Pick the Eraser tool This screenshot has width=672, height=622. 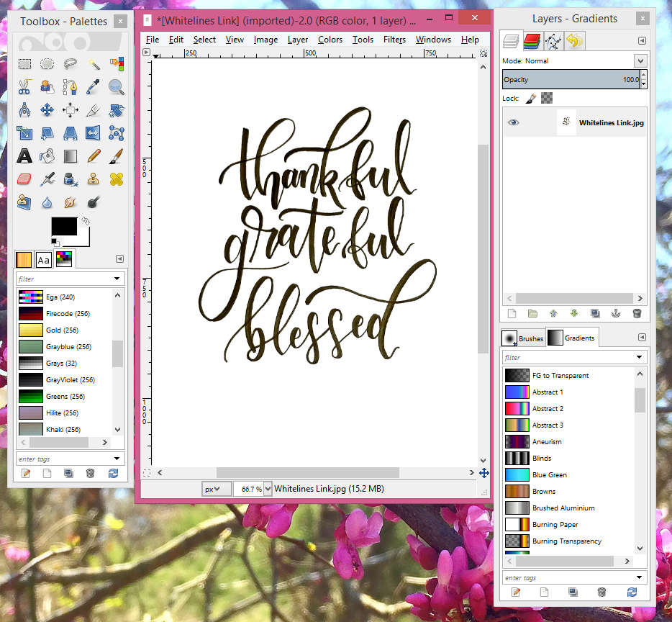click(24, 179)
